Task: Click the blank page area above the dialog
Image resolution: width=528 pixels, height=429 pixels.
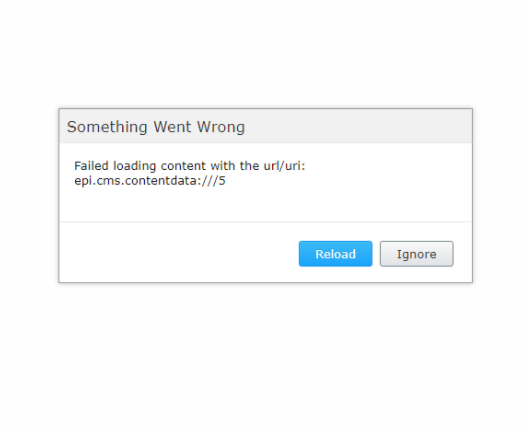Action: (264, 54)
